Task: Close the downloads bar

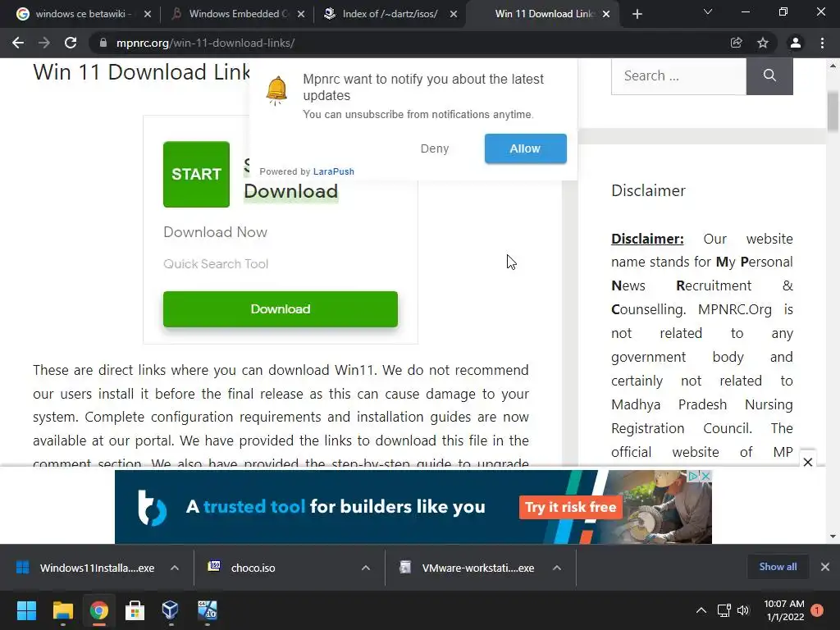Action: coord(825,567)
